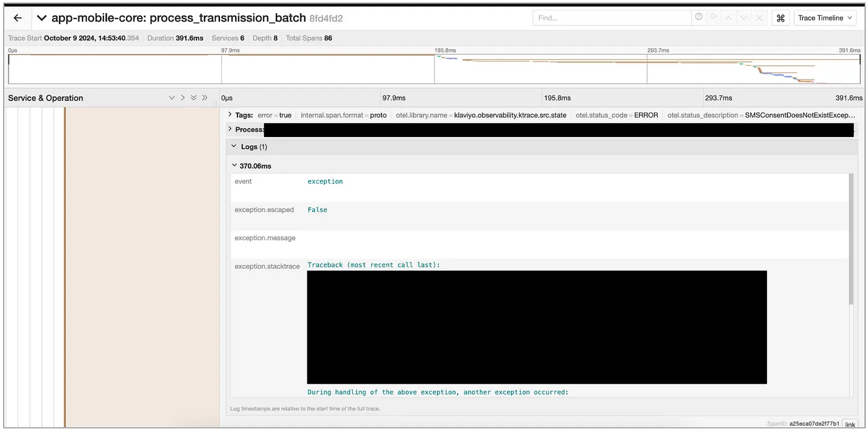This screenshot has height=432, width=868.
Task: Click the locate search result diamond icon
Action: click(713, 17)
